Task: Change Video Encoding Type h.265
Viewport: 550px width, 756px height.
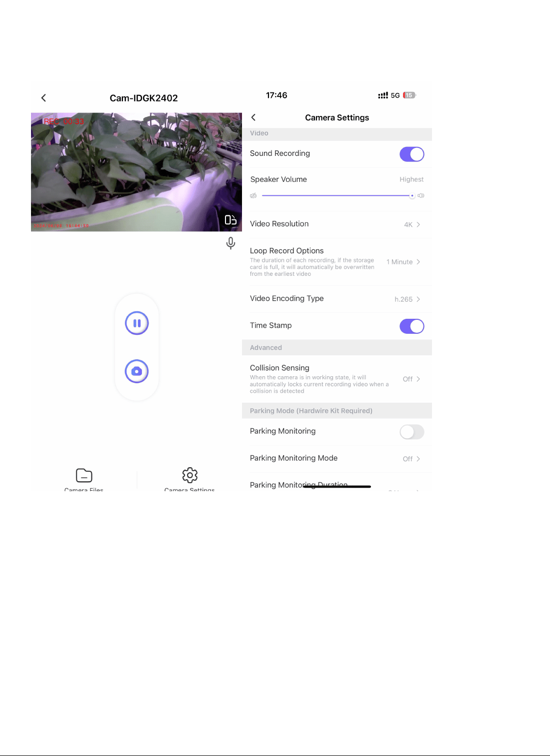Action: point(337,299)
